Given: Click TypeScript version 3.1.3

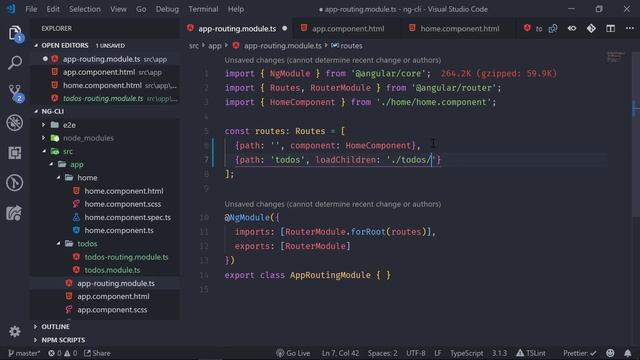Looking at the screenshot, I should click(499, 353).
